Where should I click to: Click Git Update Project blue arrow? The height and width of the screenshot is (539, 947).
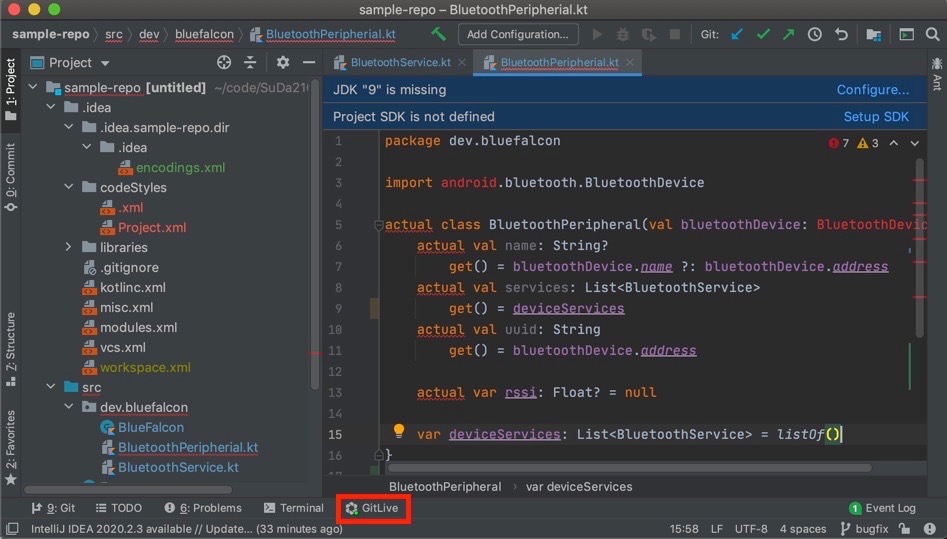737,34
